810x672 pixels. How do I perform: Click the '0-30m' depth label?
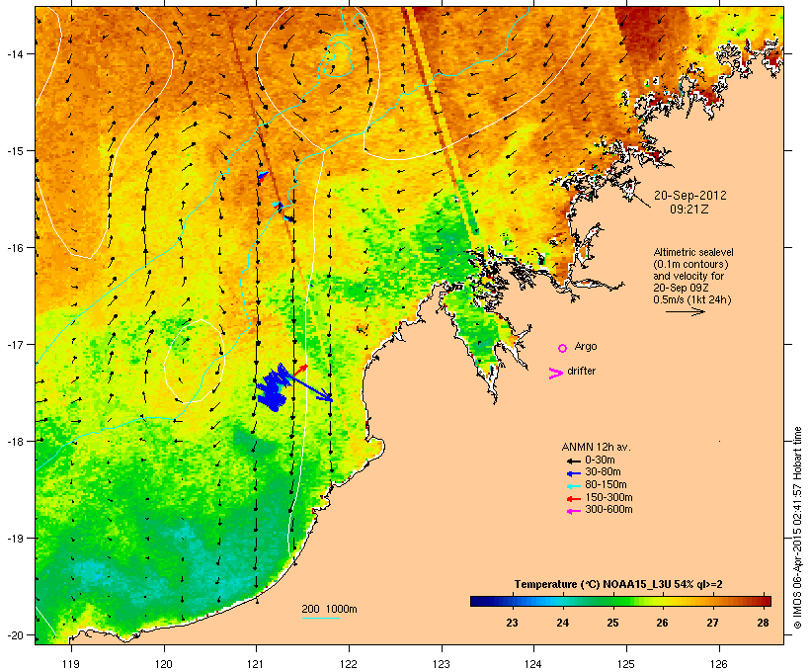click(x=600, y=461)
